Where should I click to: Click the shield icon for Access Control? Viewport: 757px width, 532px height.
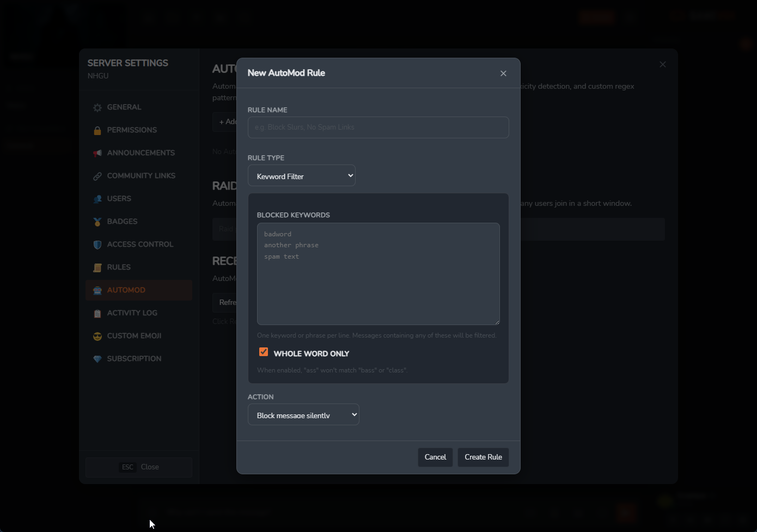[97, 245]
